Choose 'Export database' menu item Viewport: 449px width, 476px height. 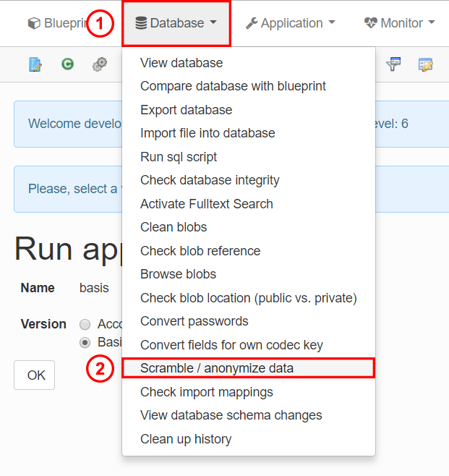186,110
